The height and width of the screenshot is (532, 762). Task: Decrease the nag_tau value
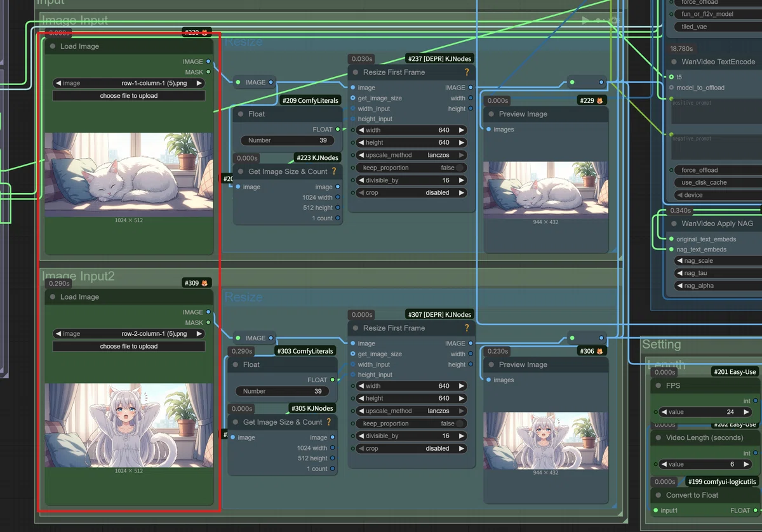tap(679, 273)
